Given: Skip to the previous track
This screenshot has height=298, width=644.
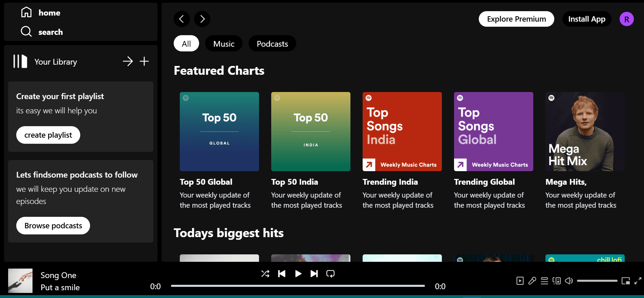Looking at the screenshot, I should tap(281, 274).
